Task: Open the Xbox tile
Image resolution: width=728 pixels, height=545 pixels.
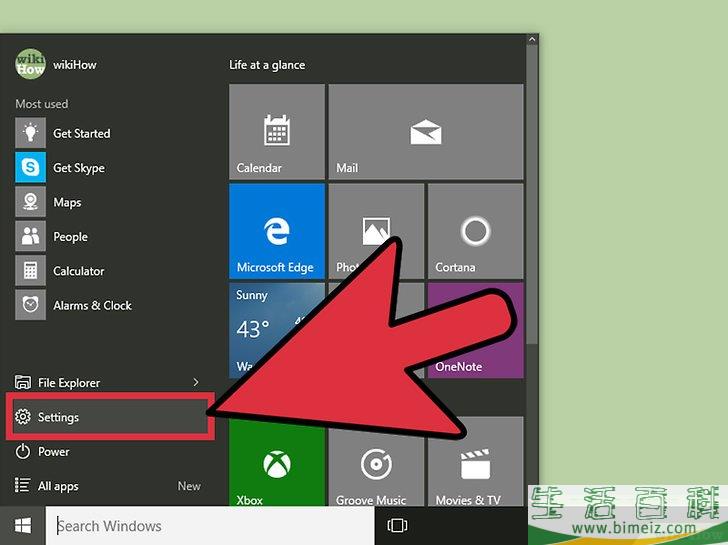Action: pyautogui.click(x=277, y=461)
